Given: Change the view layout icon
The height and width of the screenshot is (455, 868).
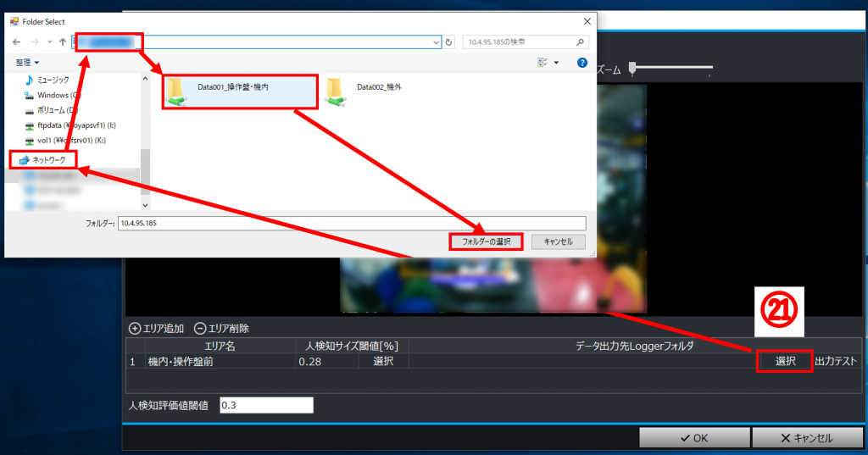Looking at the screenshot, I should click(x=542, y=63).
